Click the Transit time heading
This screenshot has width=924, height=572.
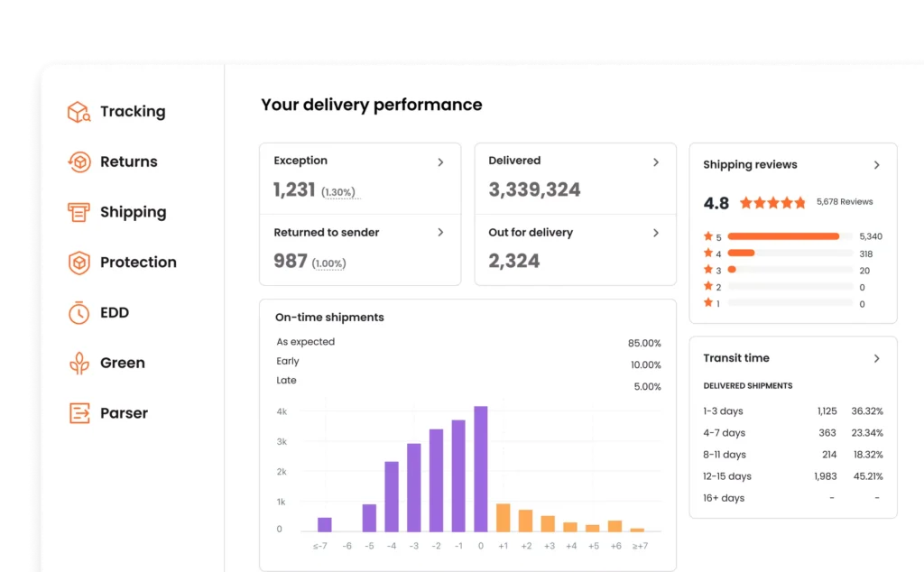[736, 357]
